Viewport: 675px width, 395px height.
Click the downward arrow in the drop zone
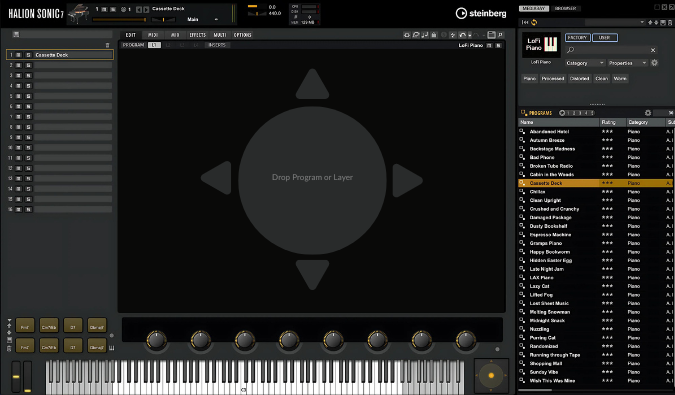[x=313, y=275]
